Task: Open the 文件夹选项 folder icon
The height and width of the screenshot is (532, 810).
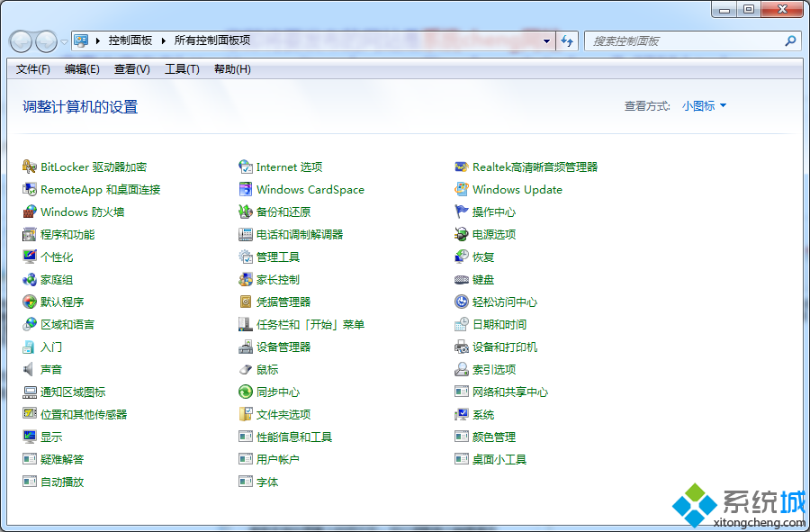Action: (246, 414)
